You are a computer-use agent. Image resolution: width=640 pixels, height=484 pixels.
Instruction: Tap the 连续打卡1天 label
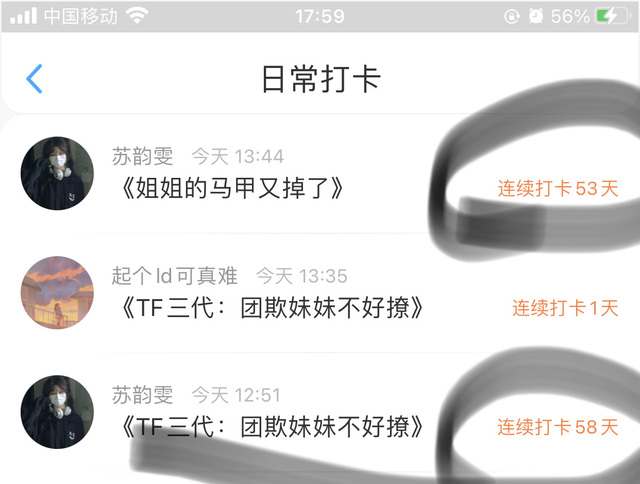tap(565, 308)
